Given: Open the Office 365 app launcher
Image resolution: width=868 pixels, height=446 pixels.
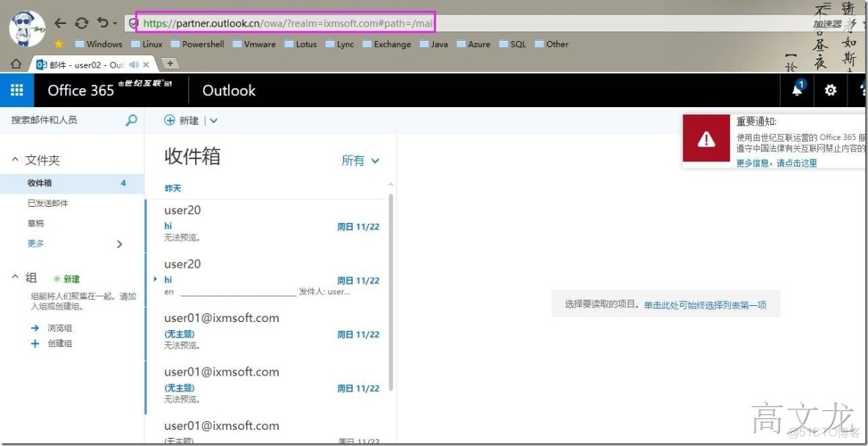Looking at the screenshot, I should tap(16, 89).
